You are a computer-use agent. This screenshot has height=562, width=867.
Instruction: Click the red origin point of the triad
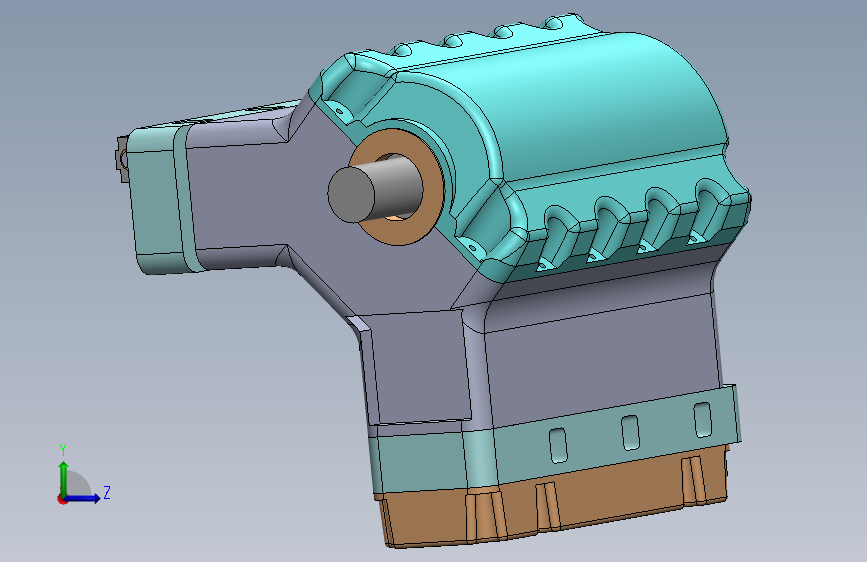(x=62, y=499)
